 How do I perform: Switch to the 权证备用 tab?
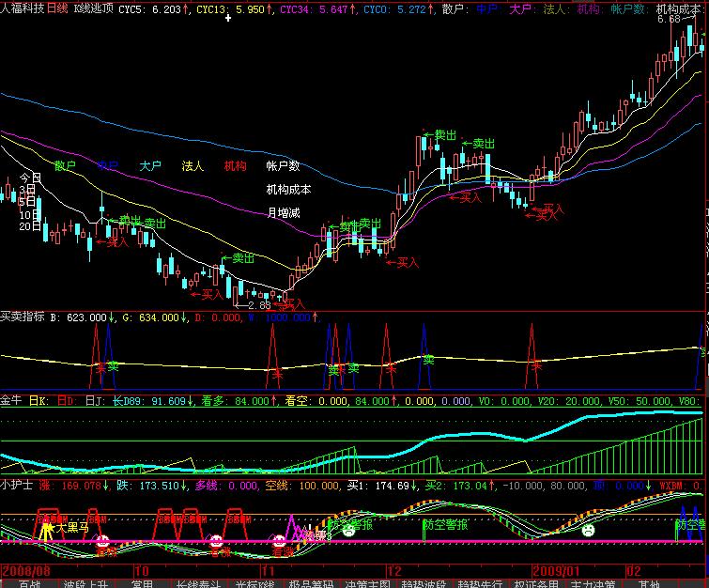(536, 583)
